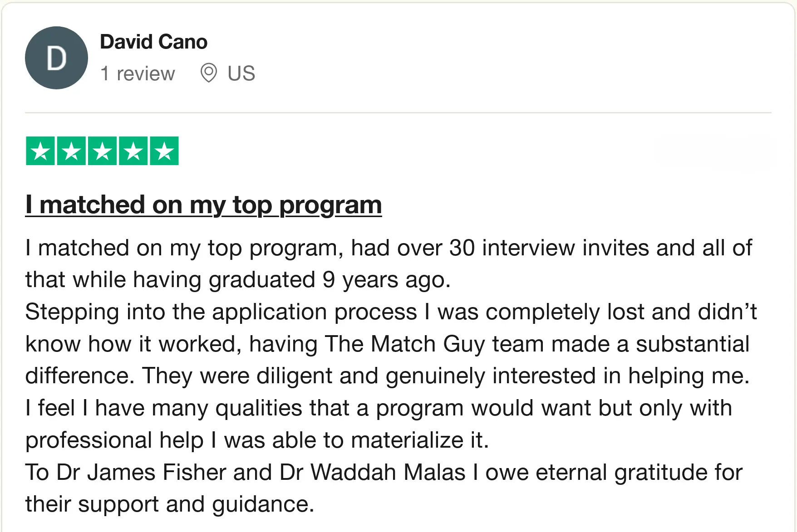Click the "US" country label
Viewport: 797px width, 532px height.
(241, 73)
